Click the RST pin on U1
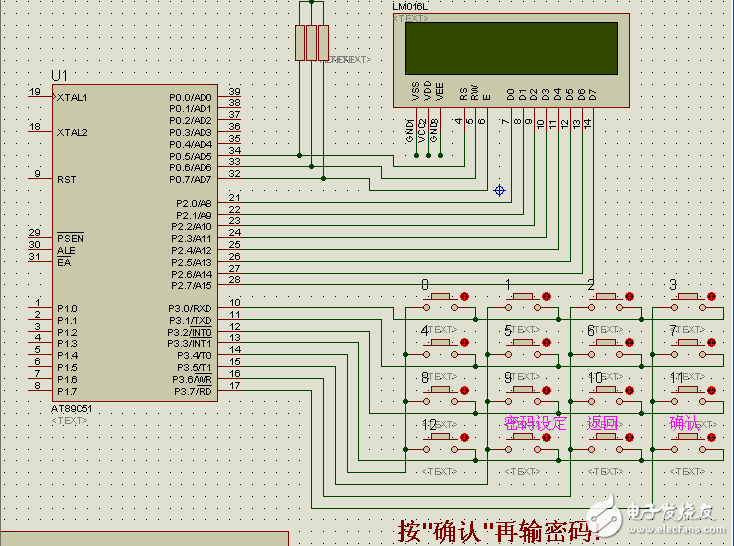 pyautogui.click(x=40, y=180)
